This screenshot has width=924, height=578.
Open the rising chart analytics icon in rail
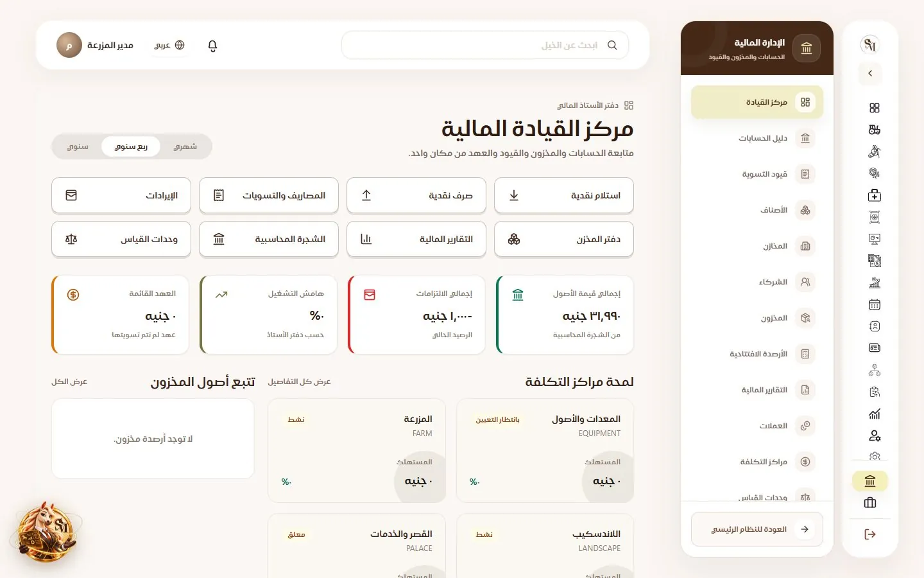(874, 414)
